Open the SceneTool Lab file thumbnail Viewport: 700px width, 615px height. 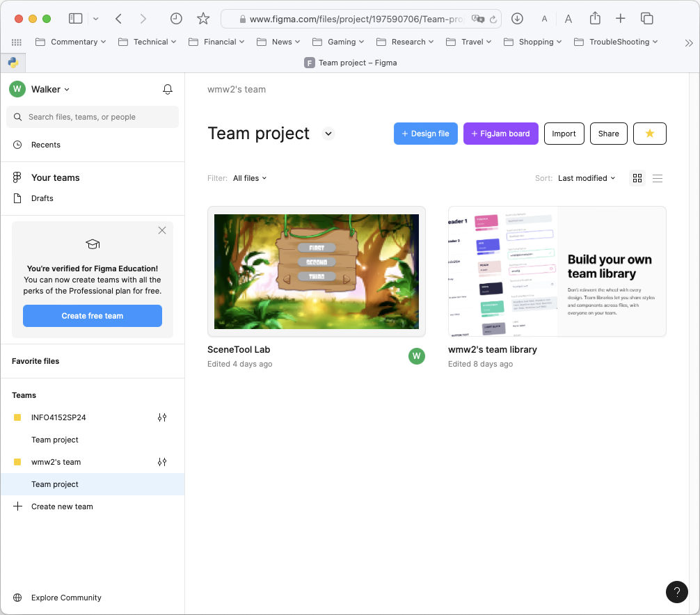pyautogui.click(x=317, y=271)
